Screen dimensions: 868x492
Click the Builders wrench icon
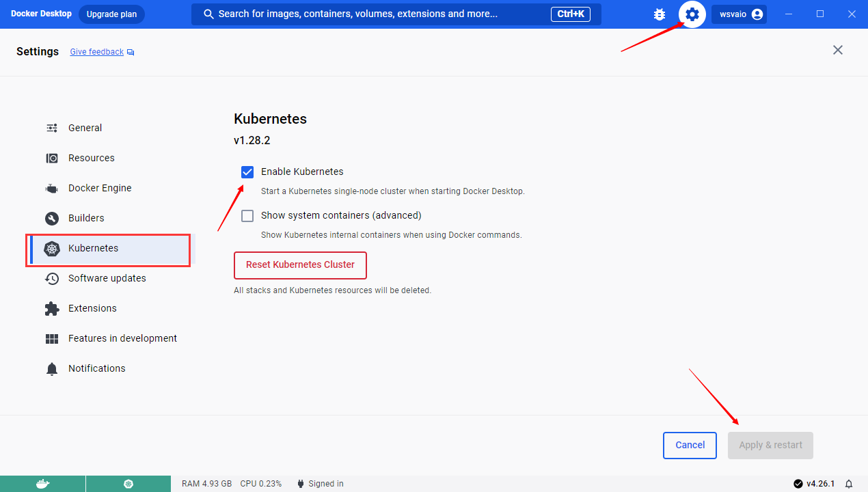pyautogui.click(x=52, y=218)
